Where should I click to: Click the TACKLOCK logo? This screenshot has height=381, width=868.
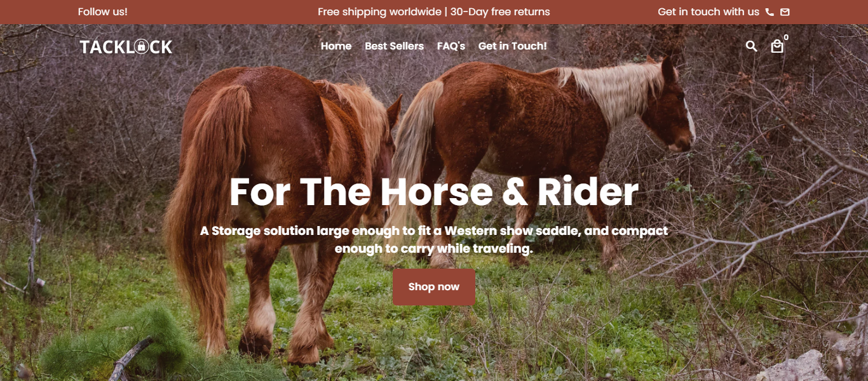coord(126,46)
